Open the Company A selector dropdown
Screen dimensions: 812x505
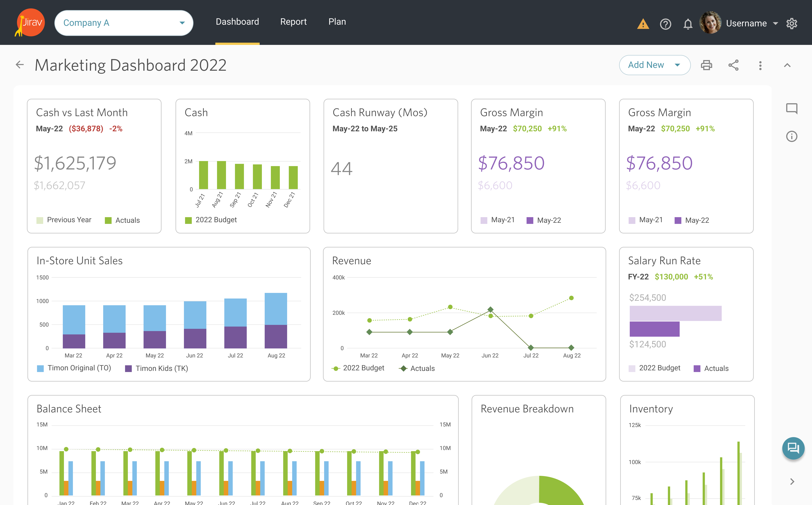(x=124, y=23)
